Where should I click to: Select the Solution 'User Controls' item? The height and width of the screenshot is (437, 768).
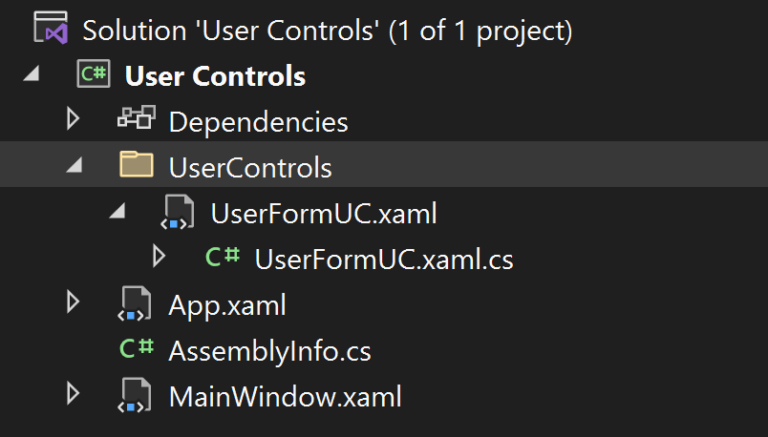327,30
